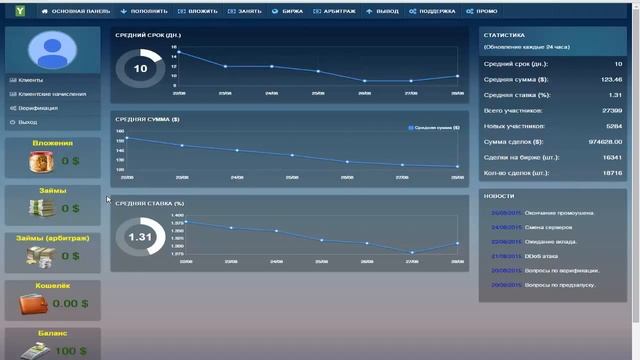Click Сумма сделок ($) value 974628.00
640x360 pixels.
605,142
